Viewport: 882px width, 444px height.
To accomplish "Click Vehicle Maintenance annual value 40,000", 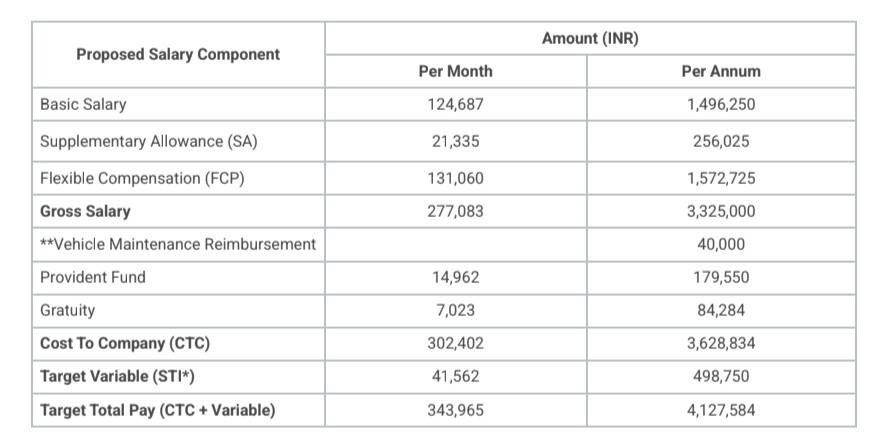I will click(x=721, y=244).
